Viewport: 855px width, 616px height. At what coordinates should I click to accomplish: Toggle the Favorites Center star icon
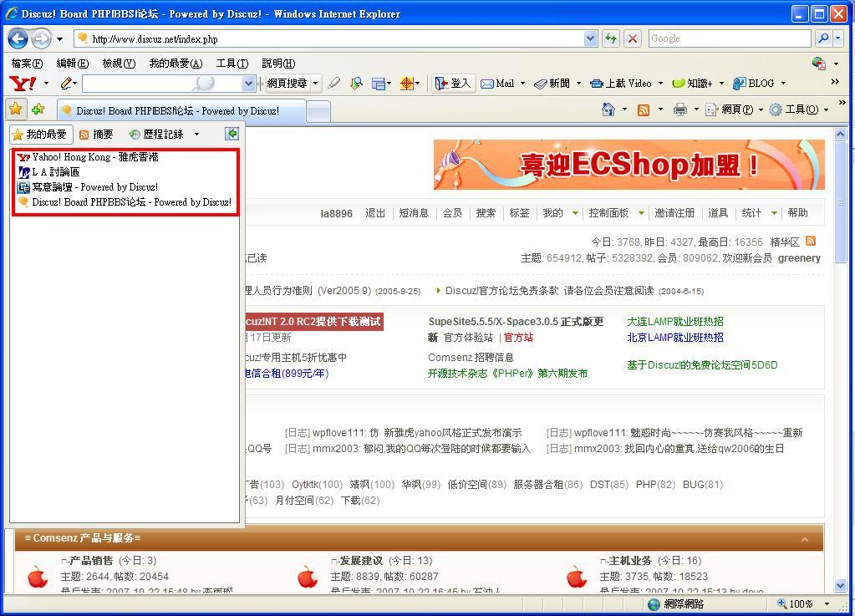15,109
